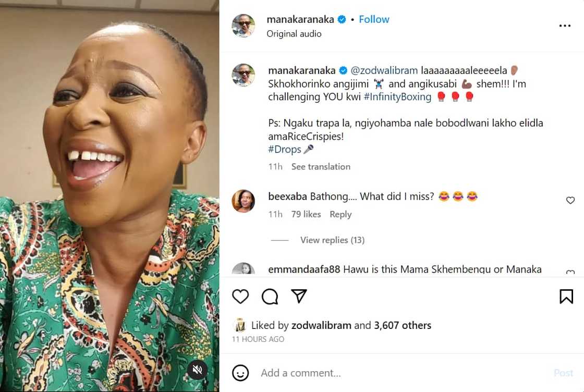Share post via paper plane icon
Image resolution: width=584 pixels, height=392 pixels.
(x=299, y=296)
